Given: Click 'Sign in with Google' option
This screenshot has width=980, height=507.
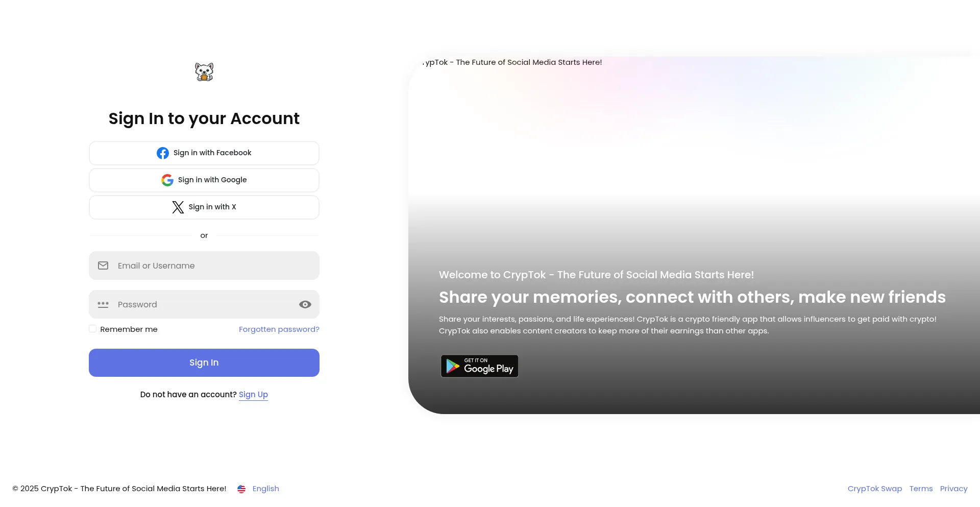Looking at the screenshot, I should point(204,180).
